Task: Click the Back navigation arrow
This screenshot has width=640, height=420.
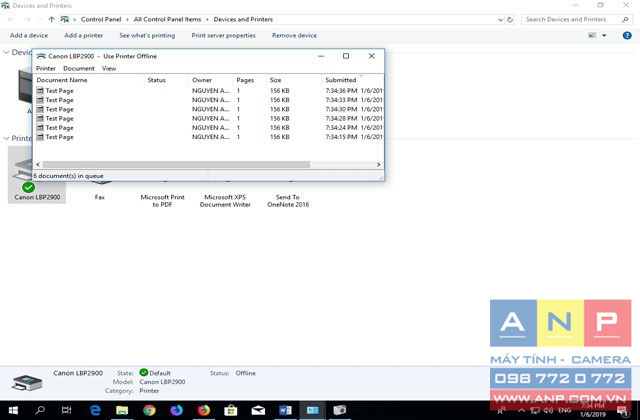Action: (x=11, y=20)
